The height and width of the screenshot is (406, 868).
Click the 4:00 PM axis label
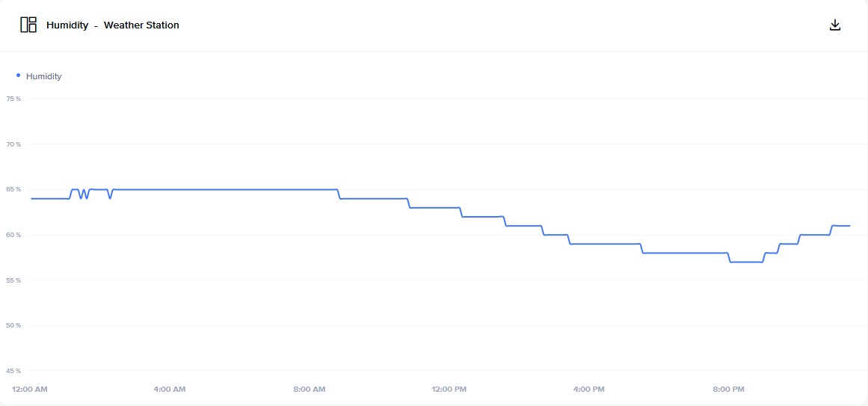coord(588,390)
